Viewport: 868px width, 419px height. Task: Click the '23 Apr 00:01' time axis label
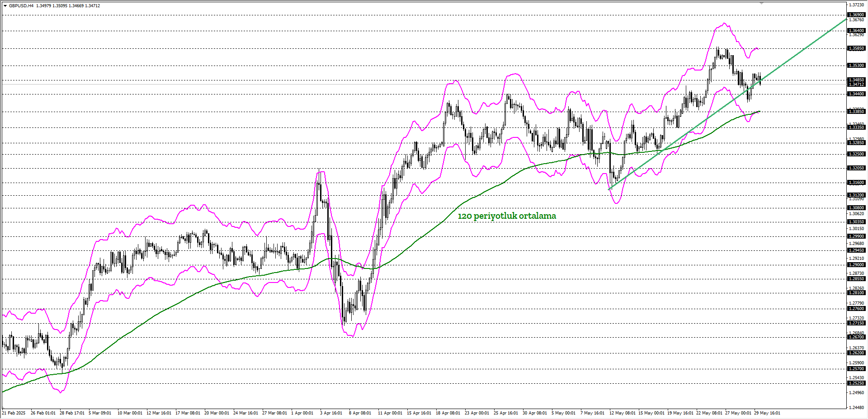(x=476, y=413)
